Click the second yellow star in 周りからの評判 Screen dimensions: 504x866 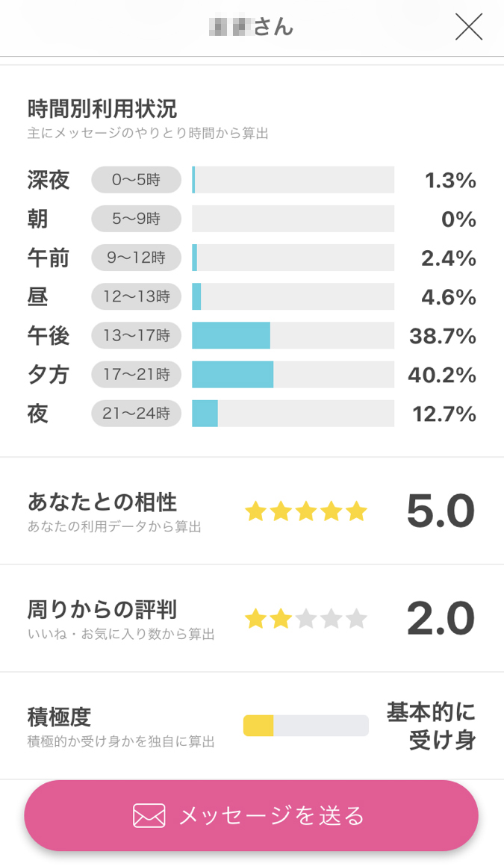(281, 619)
